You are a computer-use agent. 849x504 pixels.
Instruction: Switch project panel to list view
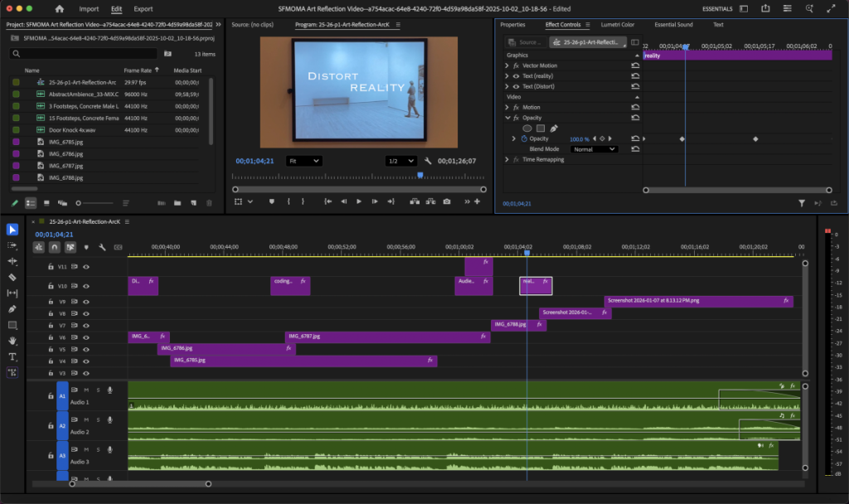coord(31,203)
